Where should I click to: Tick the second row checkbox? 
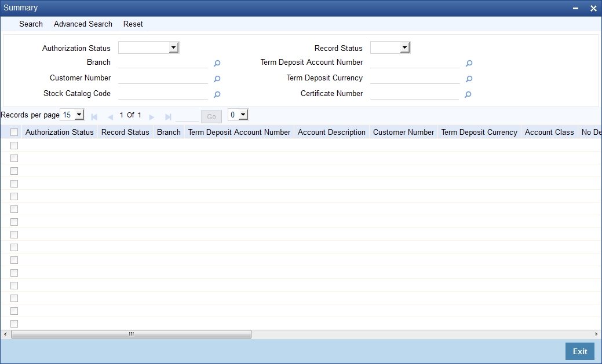14,158
